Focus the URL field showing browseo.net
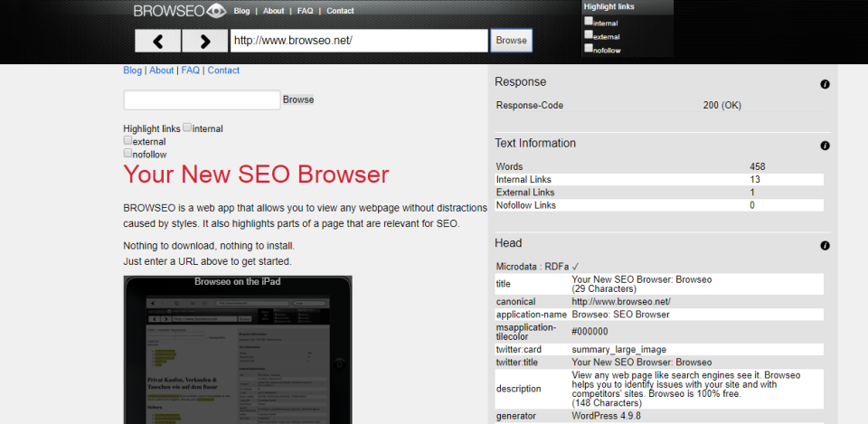 pos(359,41)
